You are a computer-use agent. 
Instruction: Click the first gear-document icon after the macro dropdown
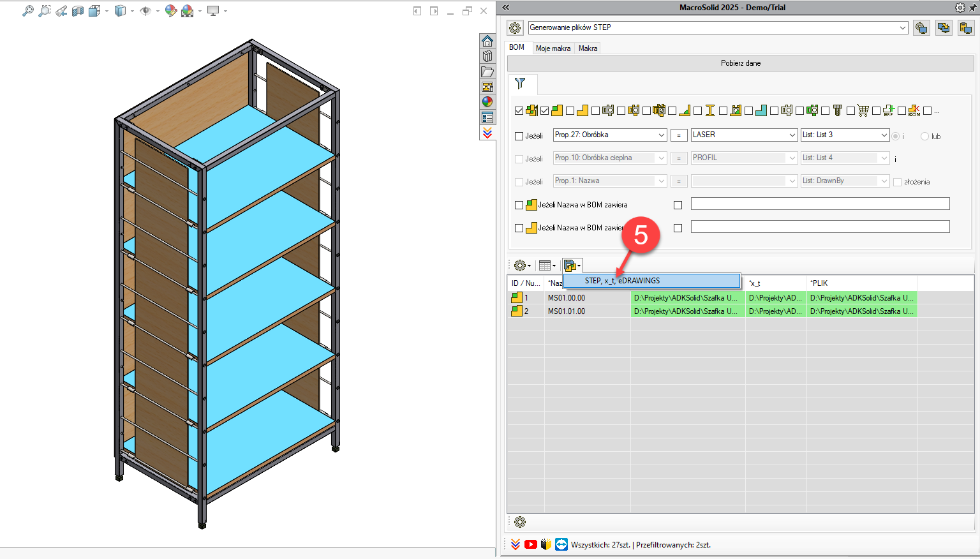click(921, 28)
